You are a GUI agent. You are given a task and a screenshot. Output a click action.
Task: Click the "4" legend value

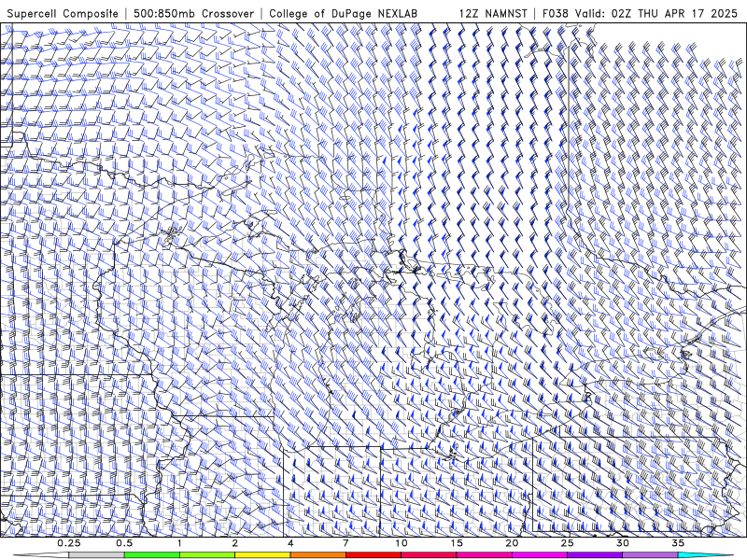point(290,543)
